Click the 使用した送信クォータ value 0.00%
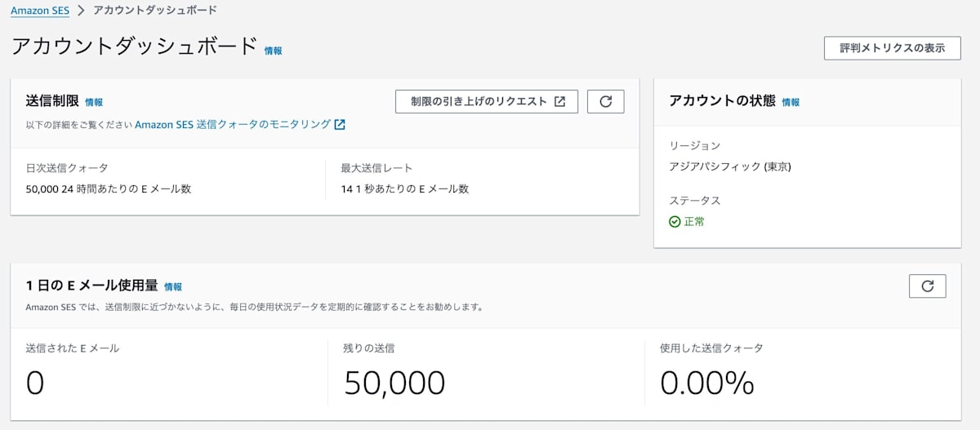The height and width of the screenshot is (430, 980). tap(706, 383)
